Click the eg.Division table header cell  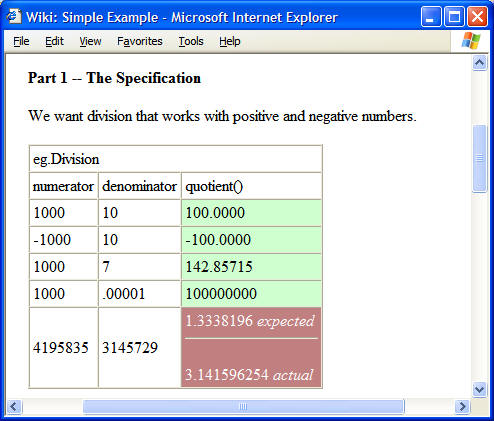click(175, 159)
